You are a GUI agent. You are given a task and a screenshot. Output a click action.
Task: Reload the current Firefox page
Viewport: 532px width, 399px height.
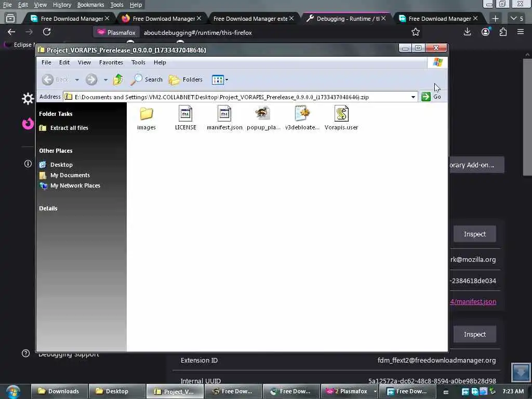tap(47, 32)
